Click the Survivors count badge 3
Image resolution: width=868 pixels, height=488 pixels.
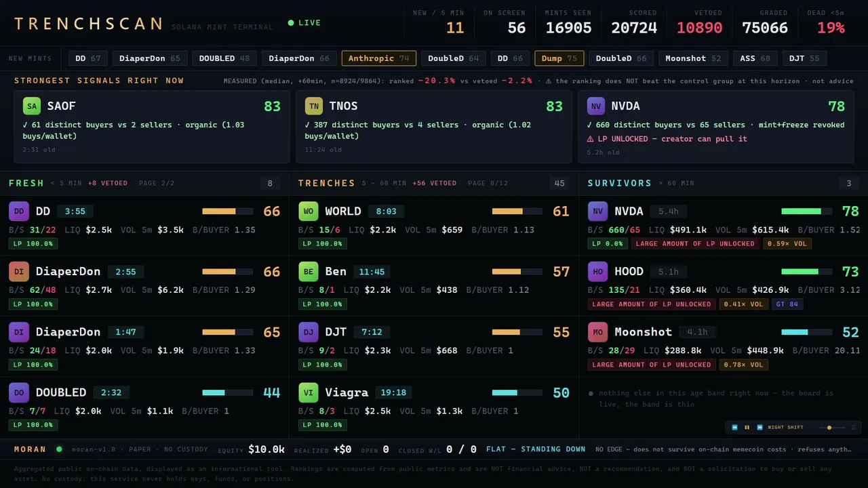(849, 183)
